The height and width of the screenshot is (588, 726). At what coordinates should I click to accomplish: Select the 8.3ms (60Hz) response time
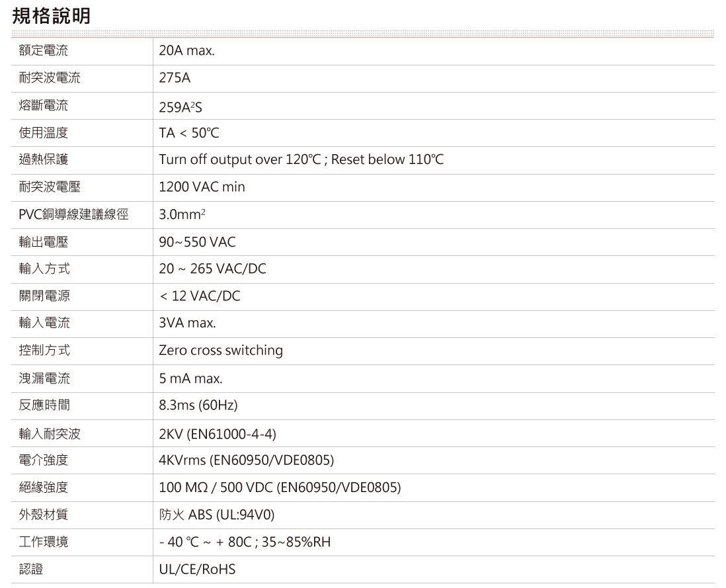click(x=198, y=405)
